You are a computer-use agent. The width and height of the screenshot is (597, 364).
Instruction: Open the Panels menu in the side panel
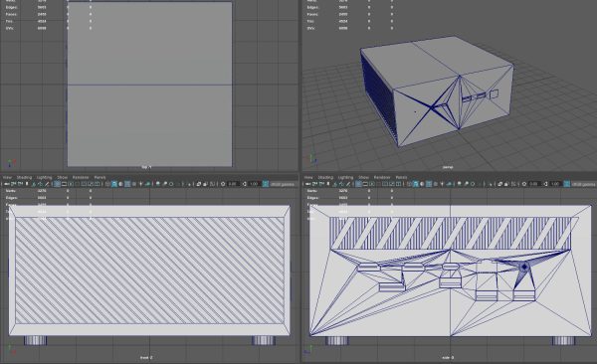click(x=401, y=177)
